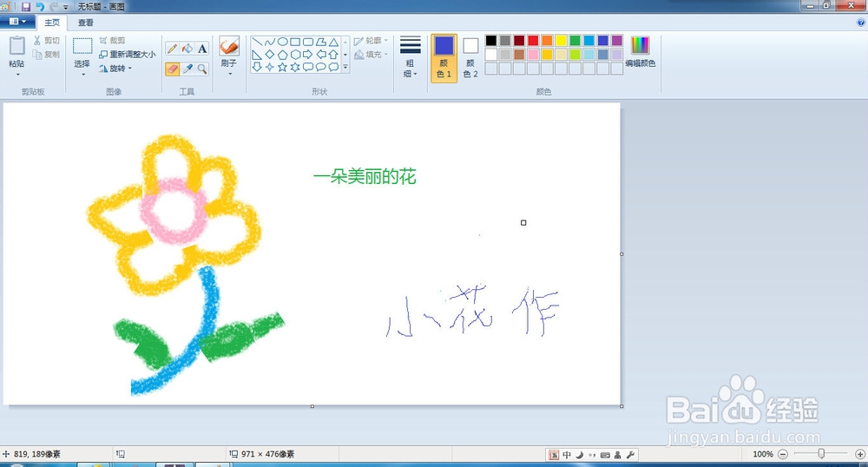Pick the Rectangle shape
This screenshot has width=868, height=467.
295,42
